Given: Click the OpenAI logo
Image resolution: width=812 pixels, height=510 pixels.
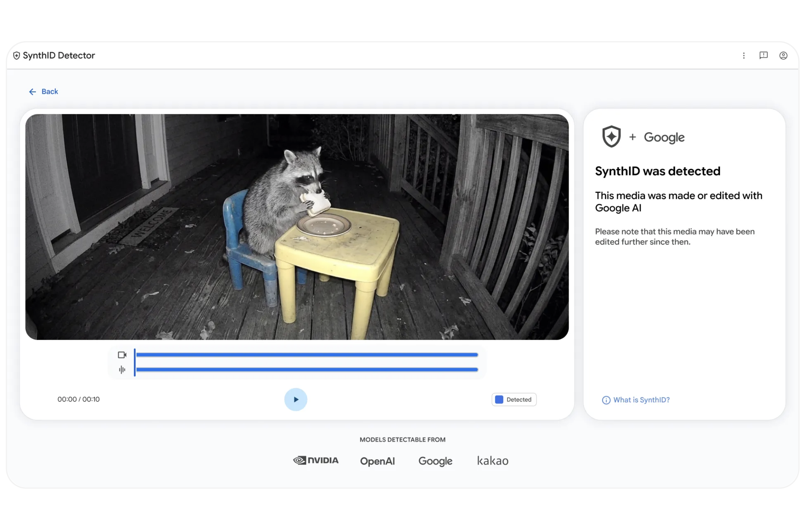Looking at the screenshot, I should [x=377, y=461].
